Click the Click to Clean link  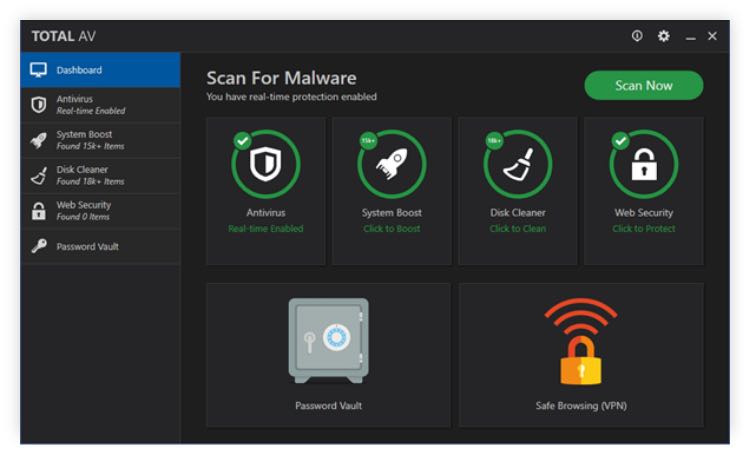click(x=518, y=229)
